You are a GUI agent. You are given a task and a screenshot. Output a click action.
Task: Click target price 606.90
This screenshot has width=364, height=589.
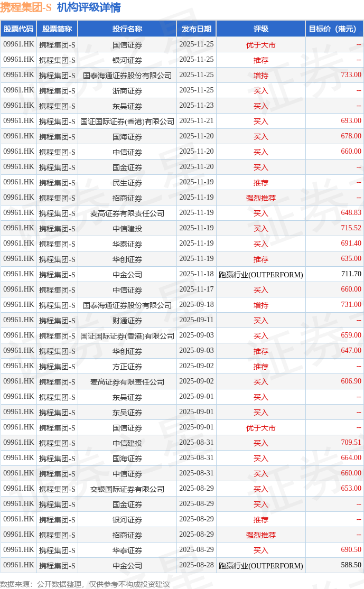pos(351,381)
